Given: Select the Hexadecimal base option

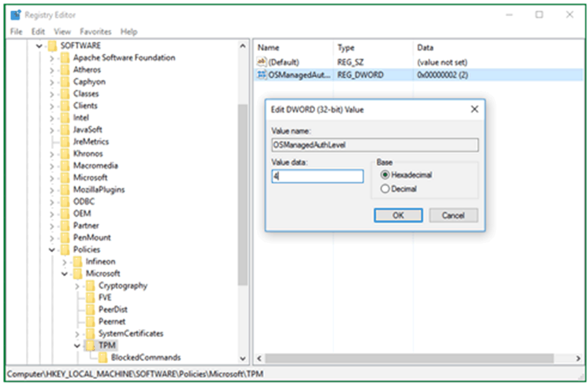Looking at the screenshot, I should point(385,175).
